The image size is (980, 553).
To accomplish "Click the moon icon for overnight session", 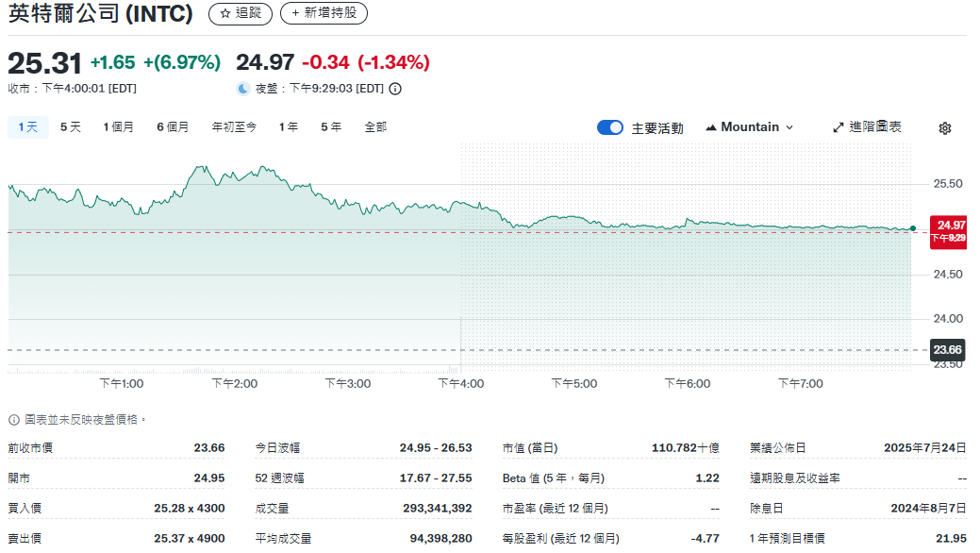I will coord(243,89).
